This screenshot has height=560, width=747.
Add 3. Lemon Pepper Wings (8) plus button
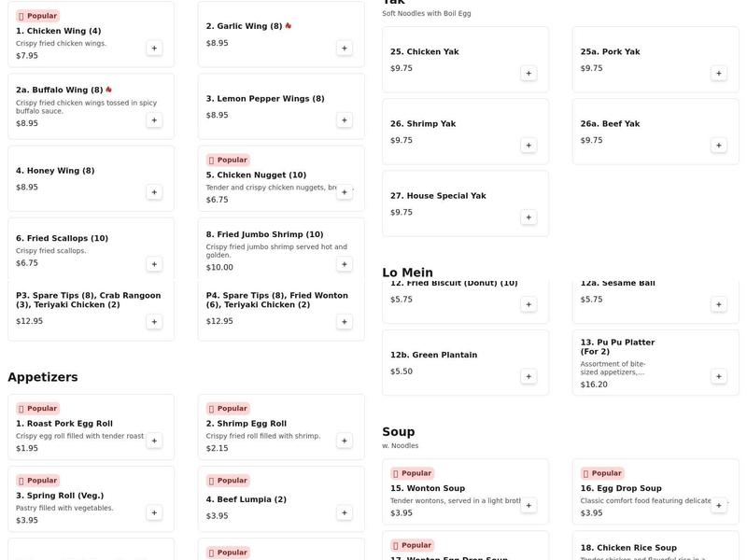[344, 120]
